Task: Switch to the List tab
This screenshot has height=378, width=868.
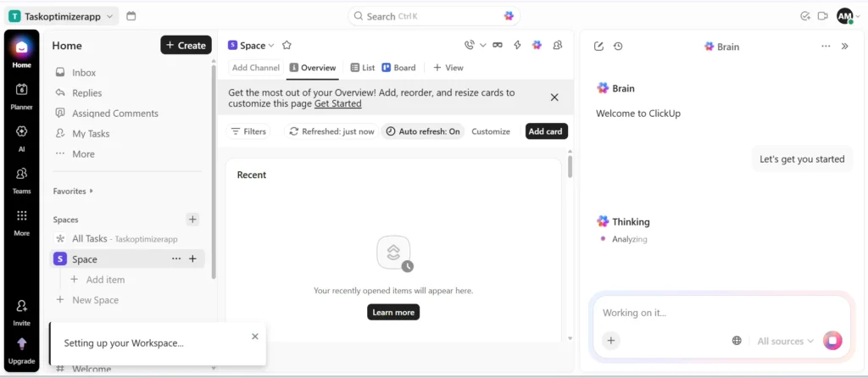Action: (x=363, y=68)
